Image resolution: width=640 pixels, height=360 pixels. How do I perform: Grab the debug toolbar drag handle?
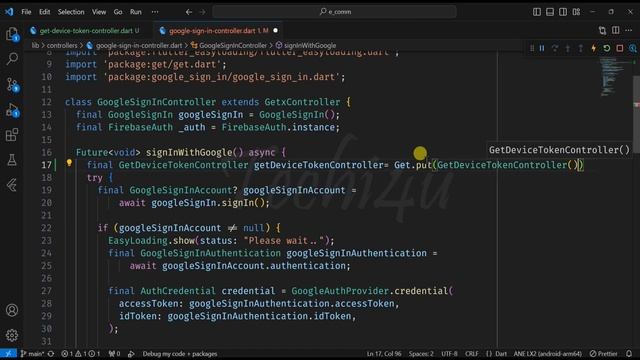click(x=532, y=49)
